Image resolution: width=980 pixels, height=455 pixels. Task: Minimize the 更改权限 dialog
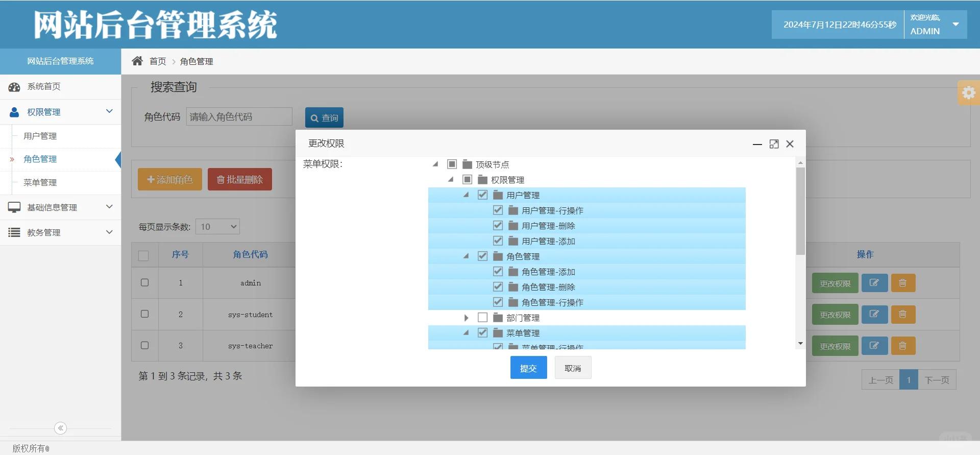click(x=757, y=144)
